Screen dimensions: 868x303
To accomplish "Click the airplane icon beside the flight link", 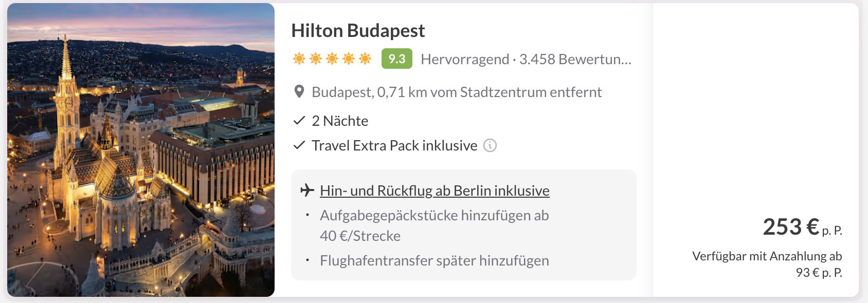I will click(x=307, y=190).
